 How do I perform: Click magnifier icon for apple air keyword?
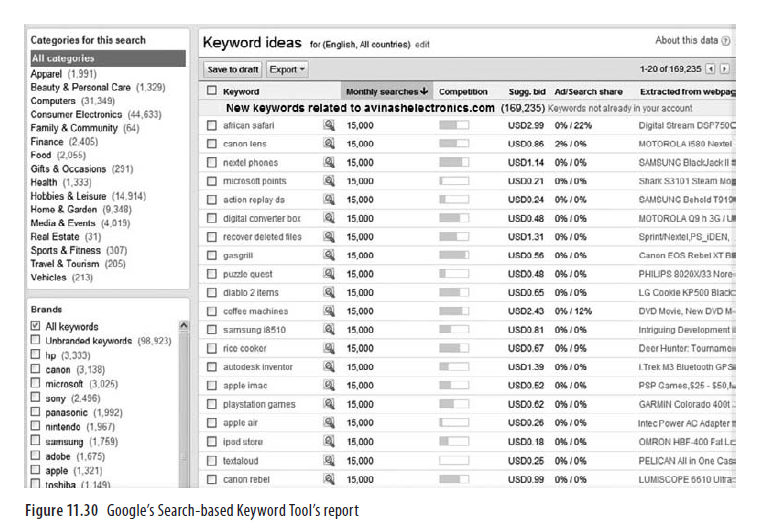(329, 423)
